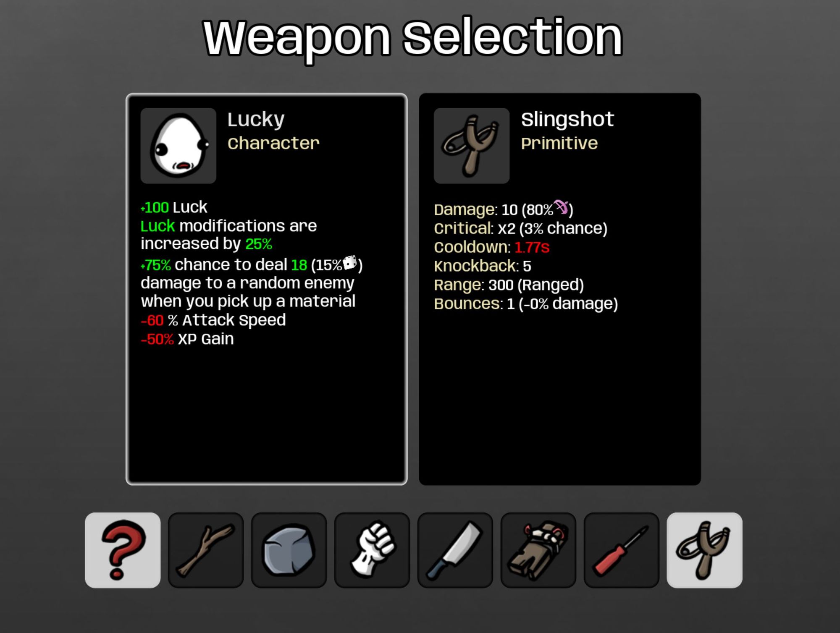Click the Bounces stat line
The width and height of the screenshot is (840, 633).
click(526, 304)
